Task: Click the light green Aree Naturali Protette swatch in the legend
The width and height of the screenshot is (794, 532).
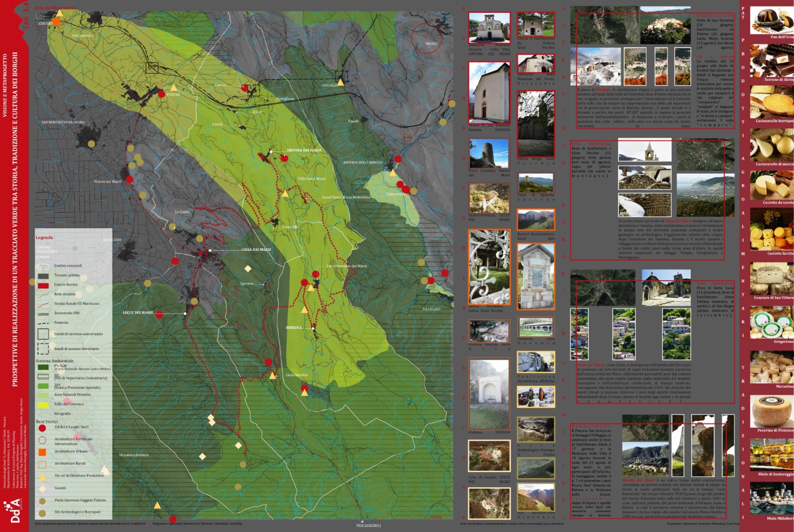Action: [x=43, y=395]
